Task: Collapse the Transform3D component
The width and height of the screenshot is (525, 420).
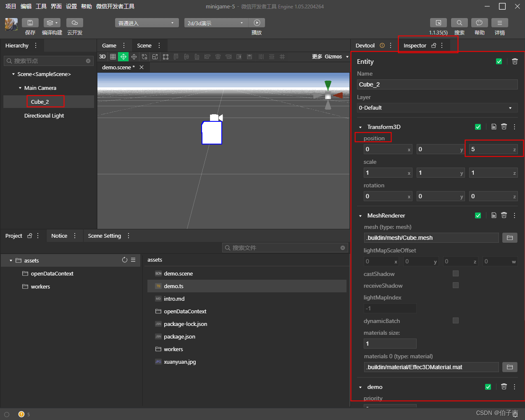Action: [x=360, y=127]
